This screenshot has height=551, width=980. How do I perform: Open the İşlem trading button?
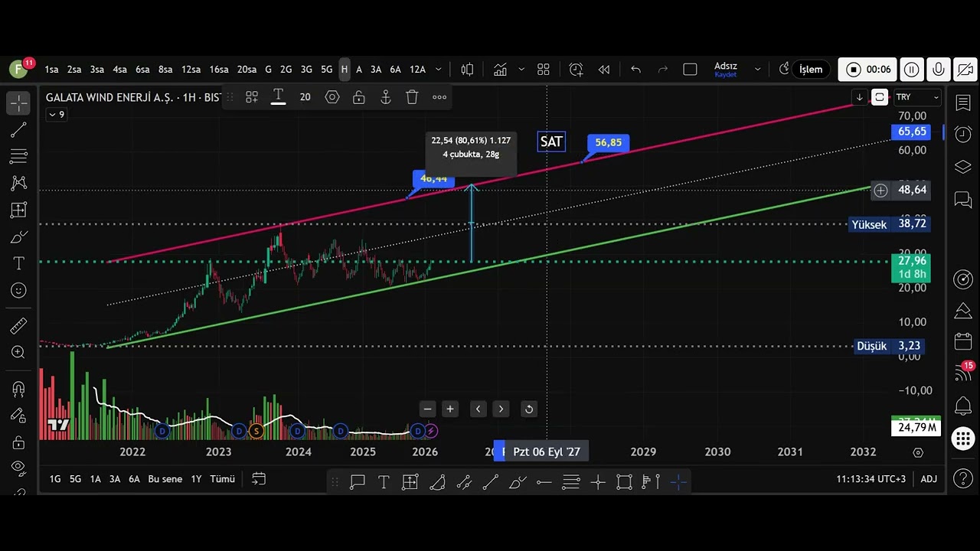[811, 70]
